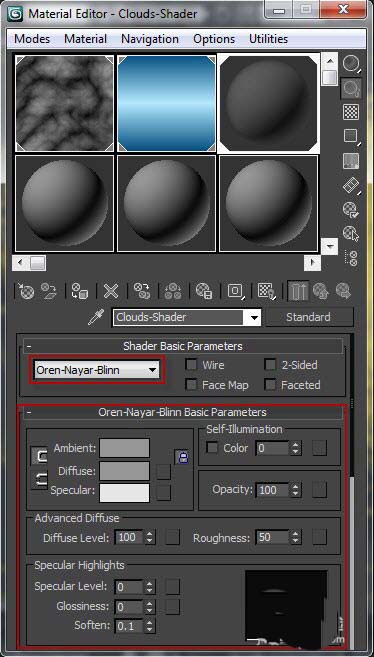Image resolution: width=374 pixels, height=657 pixels.
Task: Click the Video Color Check icon
Action: 351,161
